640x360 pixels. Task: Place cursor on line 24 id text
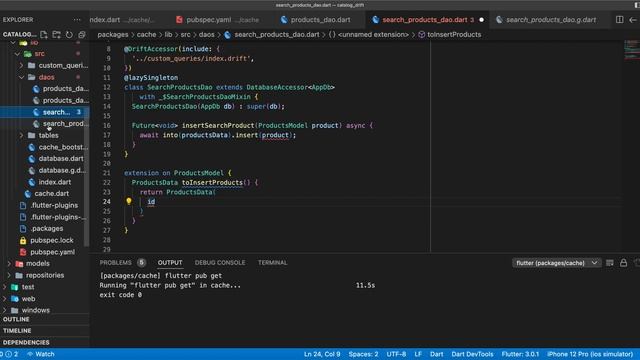151,202
